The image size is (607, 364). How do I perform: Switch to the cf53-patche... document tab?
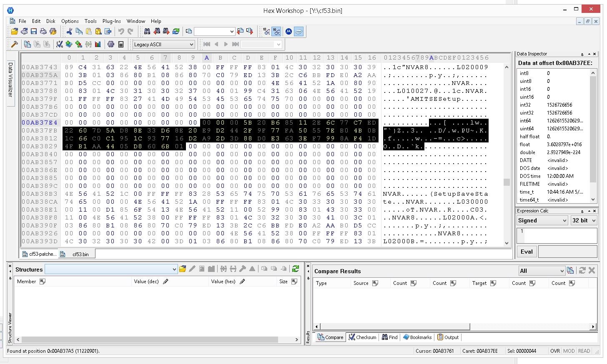[39, 254]
